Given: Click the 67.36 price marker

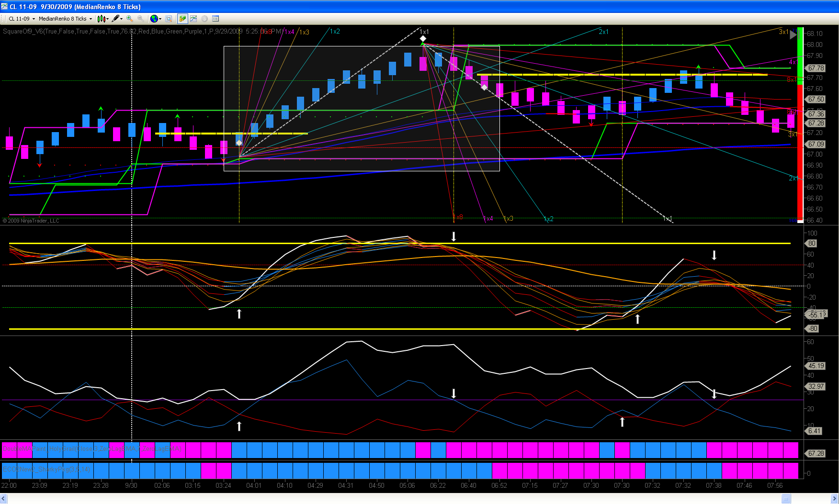Looking at the screenshot, I should (x=816, y=114).
